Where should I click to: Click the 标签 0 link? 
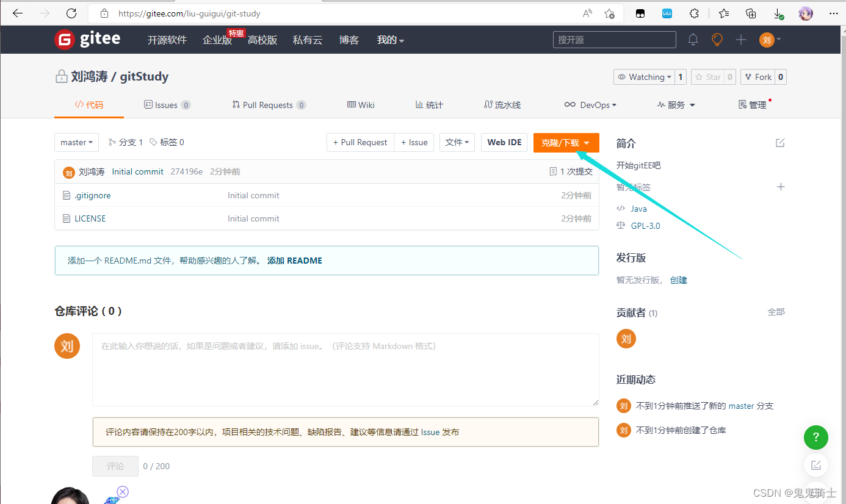click(167, 142)
